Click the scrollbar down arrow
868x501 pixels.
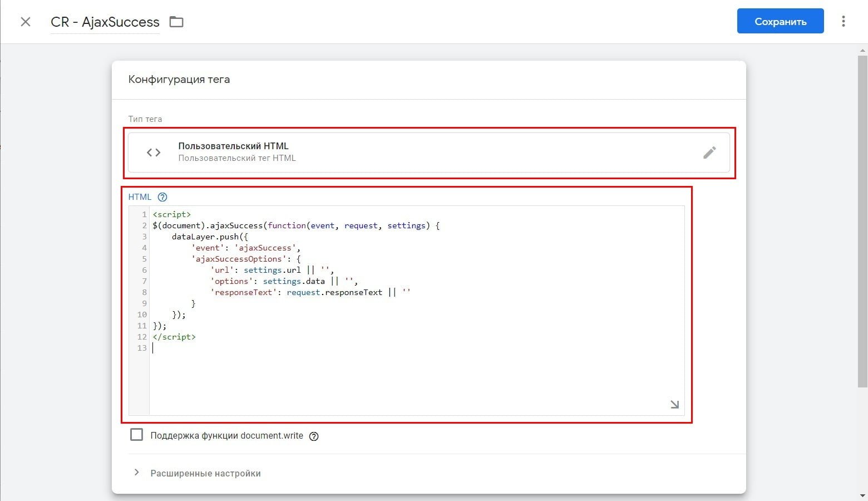point(862,495)
